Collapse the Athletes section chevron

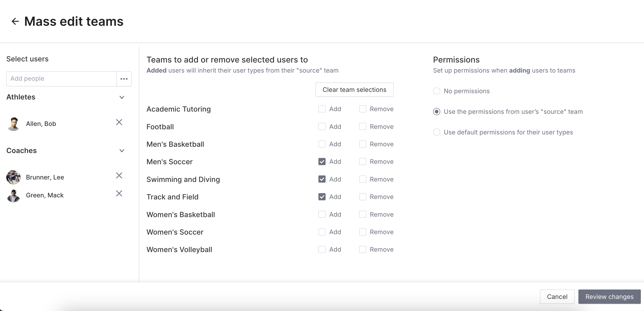[x=122, y=97]
